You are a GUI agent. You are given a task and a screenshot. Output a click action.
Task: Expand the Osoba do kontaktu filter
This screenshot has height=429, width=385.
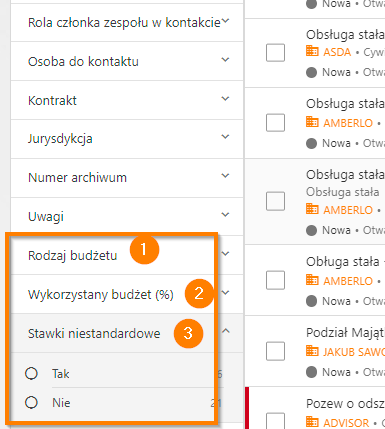click(x=225, y=60)
